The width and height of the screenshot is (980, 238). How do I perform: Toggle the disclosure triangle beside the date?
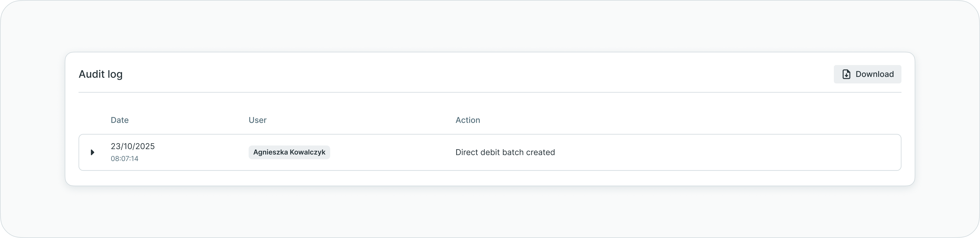click(x=93, y=152)
